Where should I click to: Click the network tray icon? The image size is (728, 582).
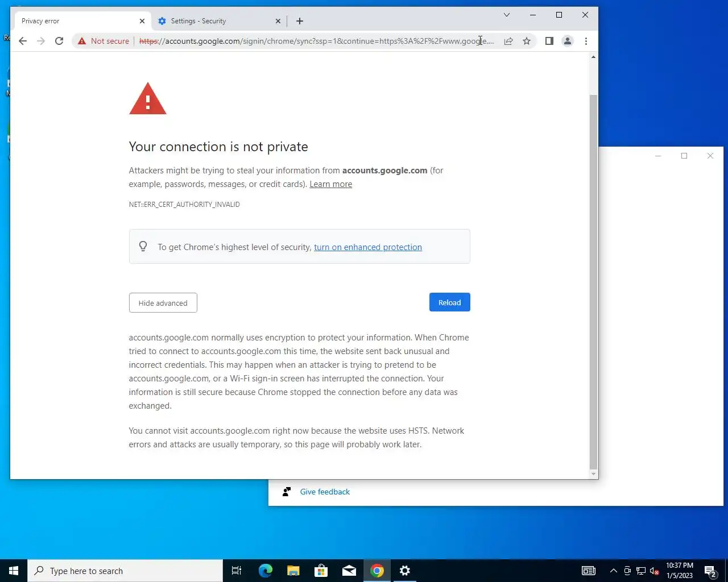pos(641,571)
